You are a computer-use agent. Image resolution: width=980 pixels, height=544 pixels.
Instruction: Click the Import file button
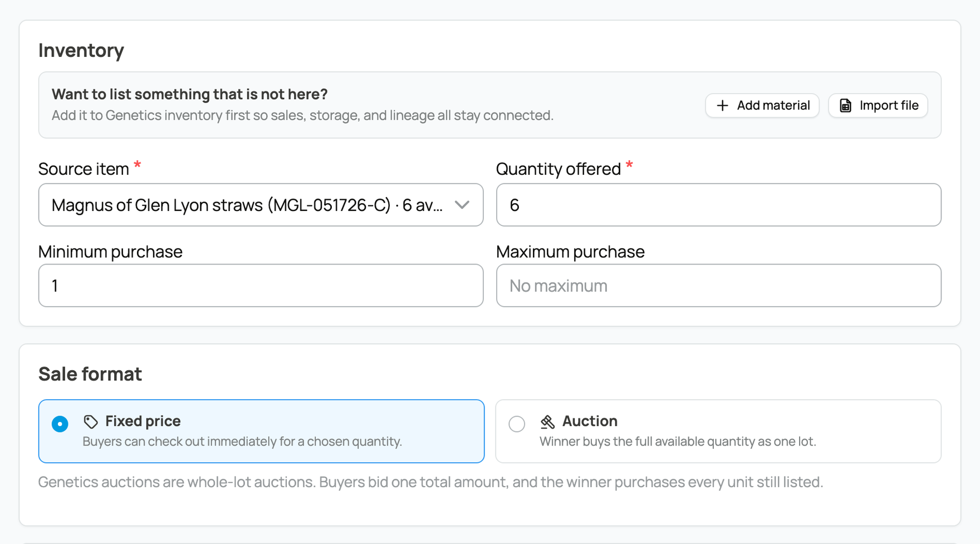click(x=878, y=105)
